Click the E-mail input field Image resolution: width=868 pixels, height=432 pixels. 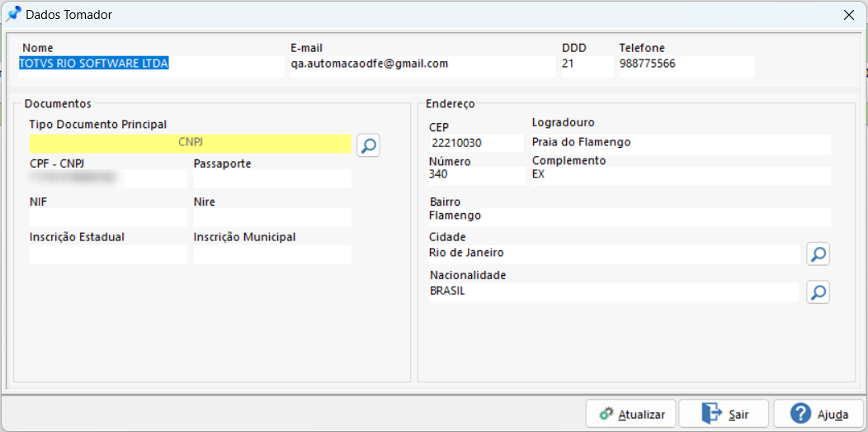[x=423, y=66]
